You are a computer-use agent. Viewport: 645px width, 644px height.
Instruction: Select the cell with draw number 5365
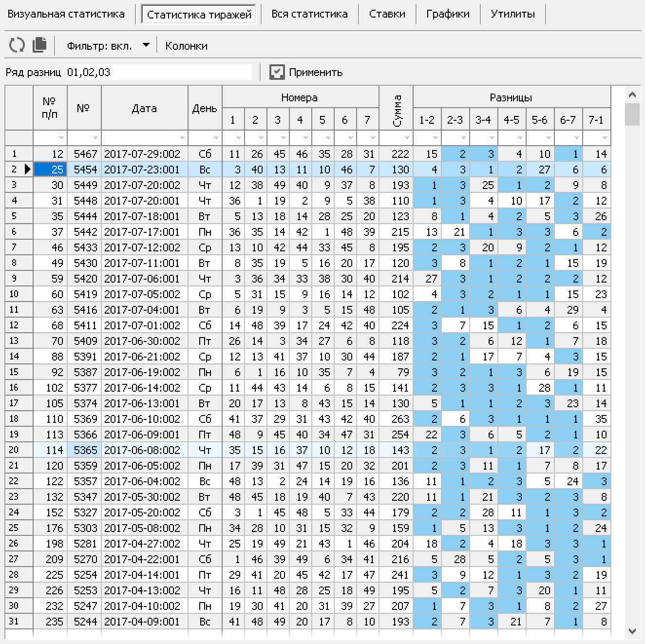85,450
